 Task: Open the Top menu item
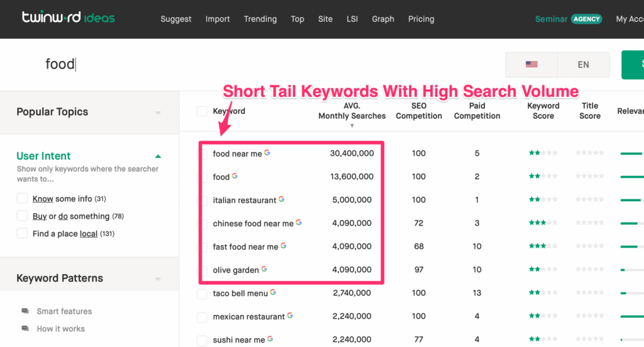point(297,19)
